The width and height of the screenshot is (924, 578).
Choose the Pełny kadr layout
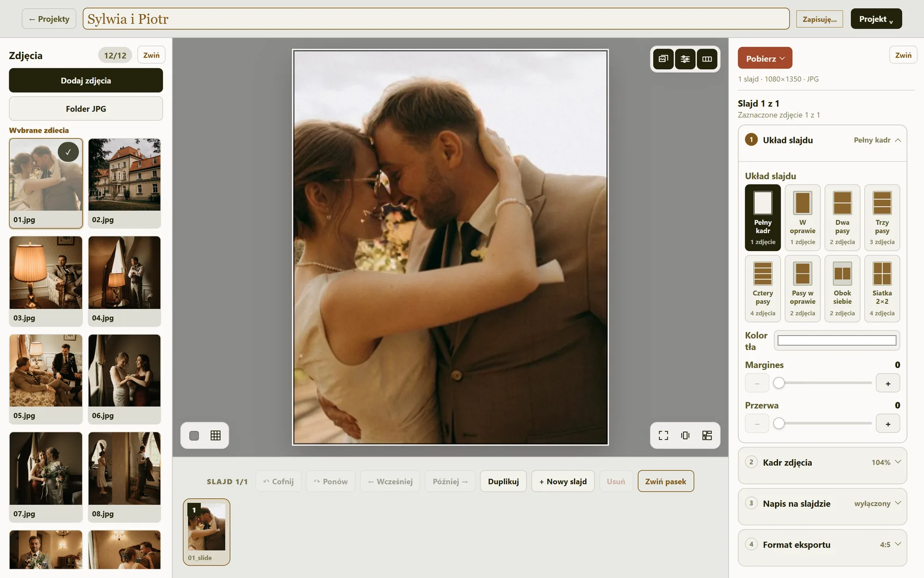[763, 218]
